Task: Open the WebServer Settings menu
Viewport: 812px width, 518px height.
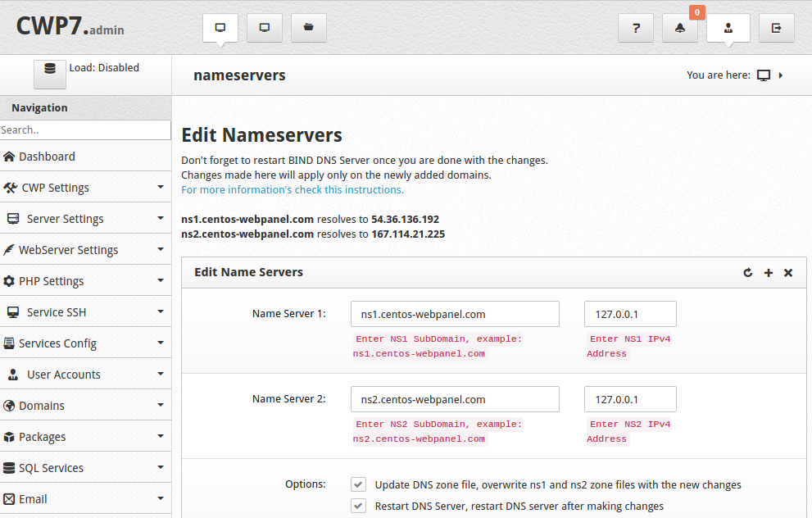Action: tap(85, 249)
